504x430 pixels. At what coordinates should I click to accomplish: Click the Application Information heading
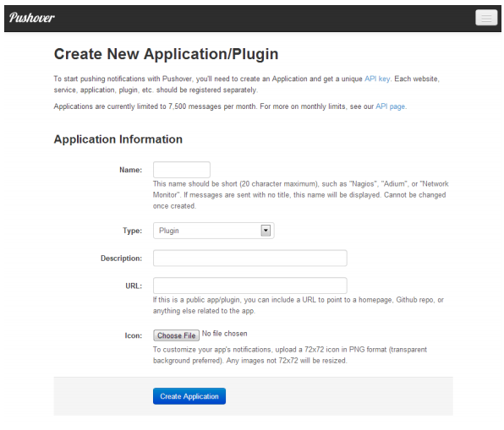(118, 139)
